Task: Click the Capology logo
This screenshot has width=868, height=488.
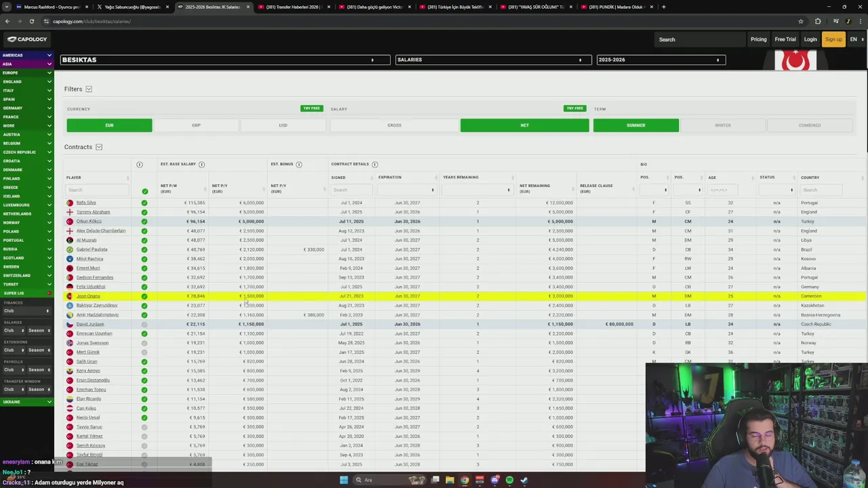Action: tap(27, 39)
